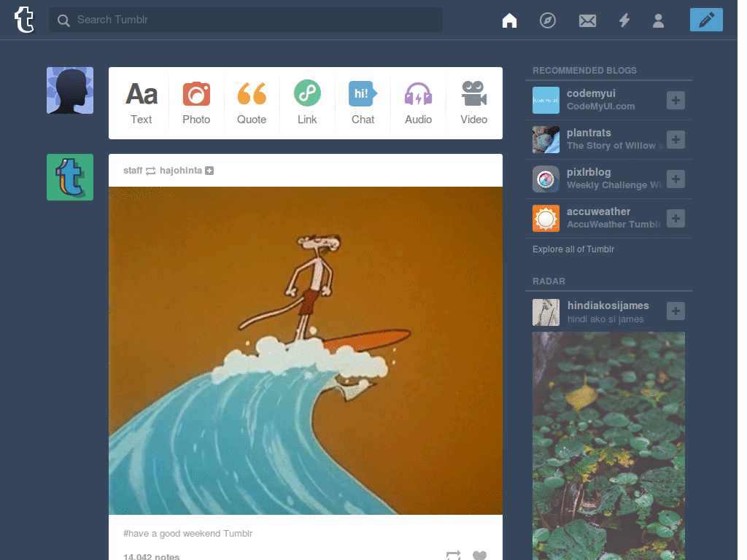The height and width of the screenshot is (560, 747).
Task: Open the Explore compass icon
Action: coord(547,20)
